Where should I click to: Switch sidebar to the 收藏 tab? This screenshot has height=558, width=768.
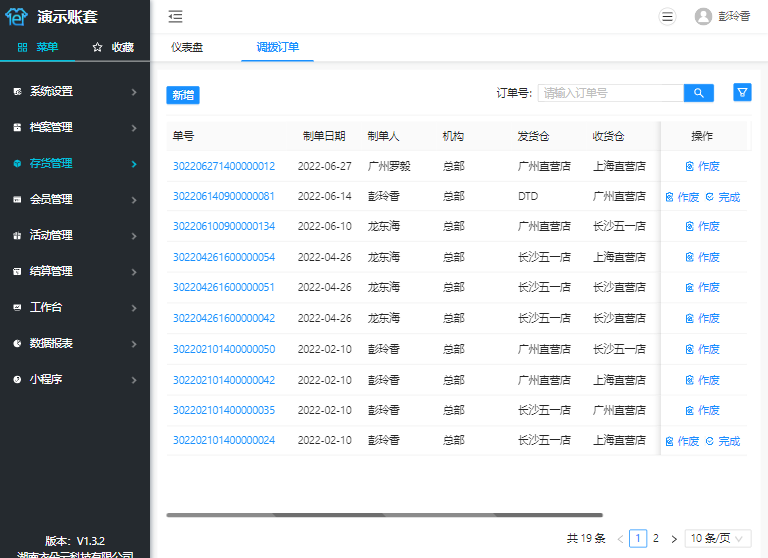[x=113, y=47]
